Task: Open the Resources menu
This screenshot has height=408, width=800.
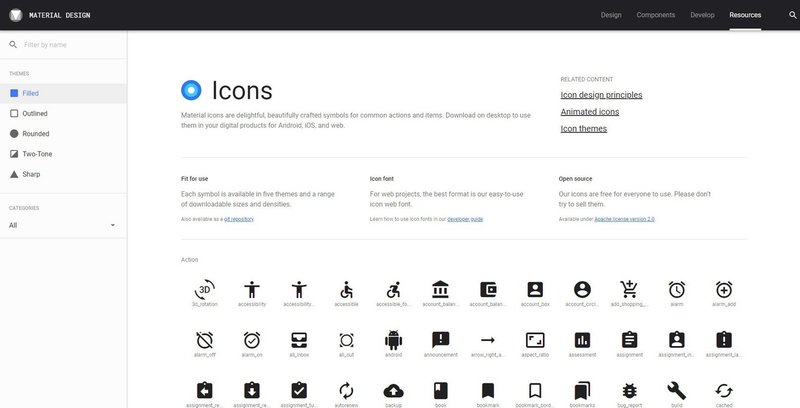Action: 745,15
